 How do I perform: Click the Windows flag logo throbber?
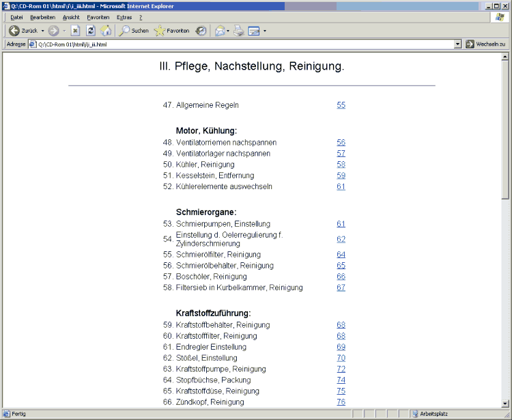click(500, 17)
